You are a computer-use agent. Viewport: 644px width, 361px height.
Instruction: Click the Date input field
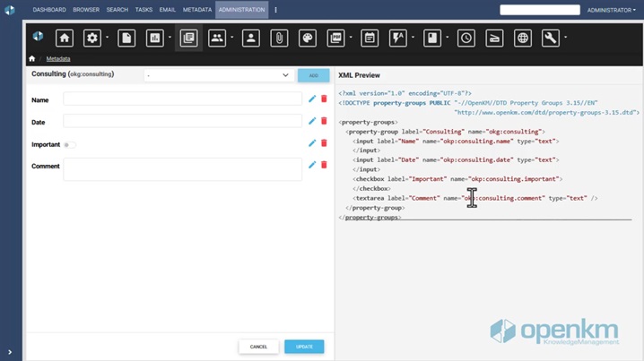click(182, 121)
